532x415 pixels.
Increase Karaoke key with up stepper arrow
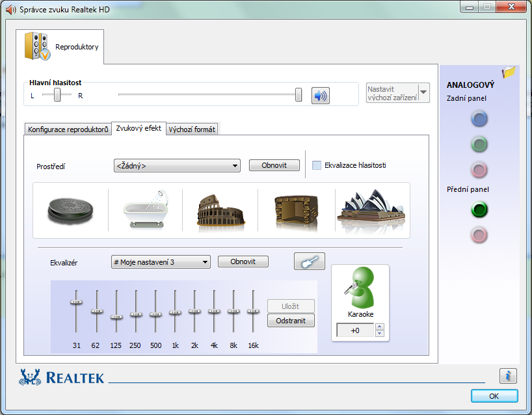point(380,327)
